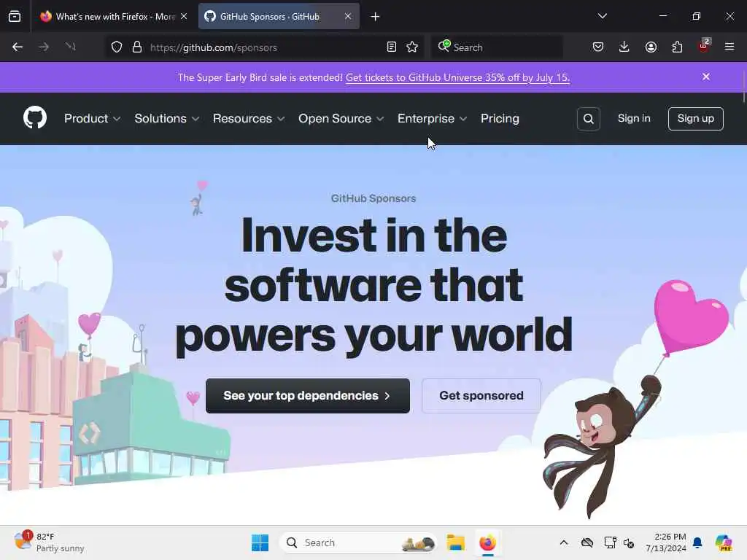Bookmark this page with star icon
This screenshot has height=560, width=747.
pos(412,47)
